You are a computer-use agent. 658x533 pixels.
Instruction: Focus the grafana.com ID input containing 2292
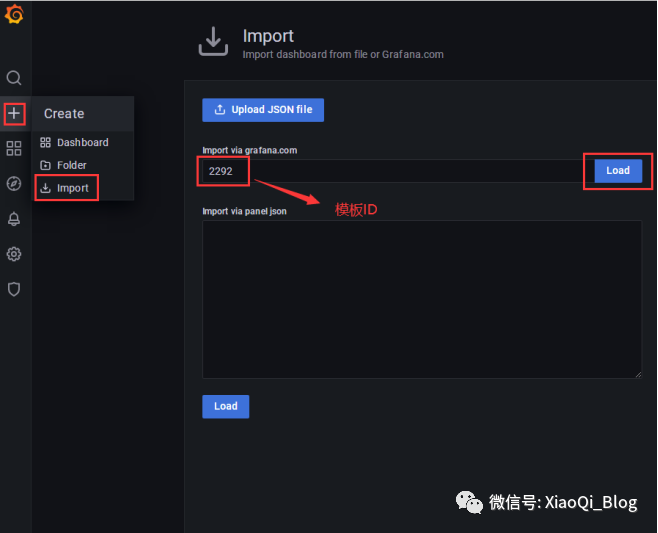[x=398, y=171]
